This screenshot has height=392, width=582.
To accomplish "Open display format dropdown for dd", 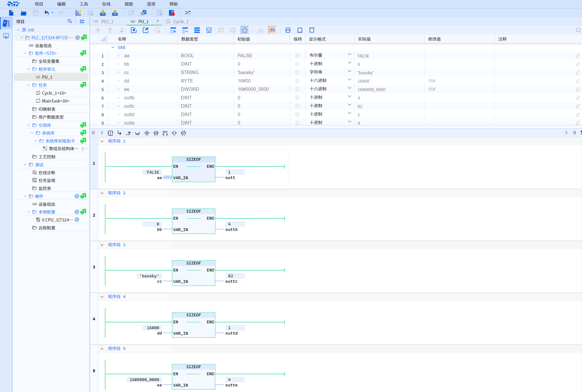I will point(349,80).
